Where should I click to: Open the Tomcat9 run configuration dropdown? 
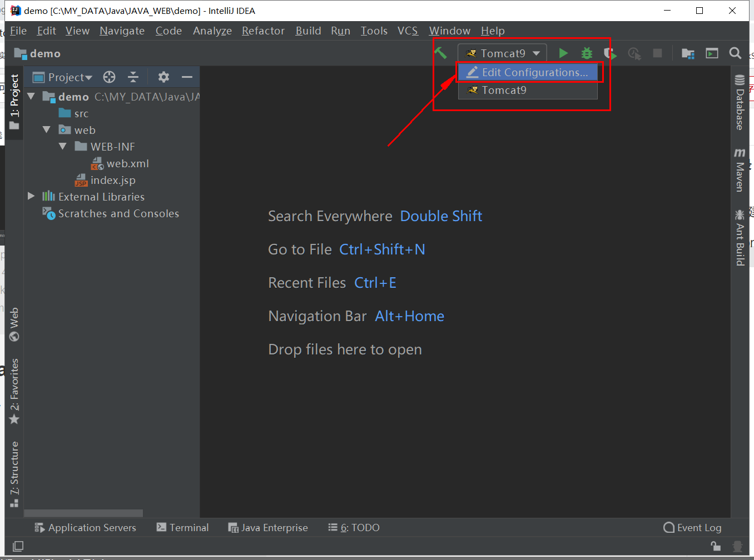(x=503, y=53)
